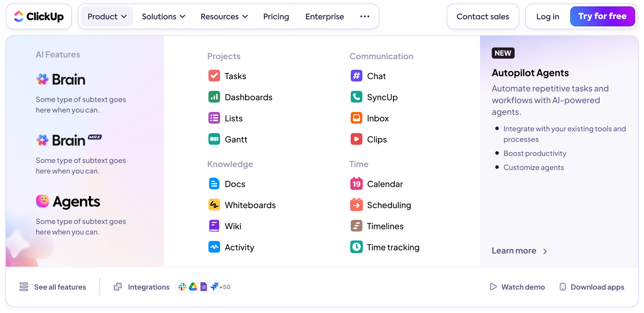Open the more options ellipsis menu
Viewport: 644px width, 313px height.
[365, 16]
